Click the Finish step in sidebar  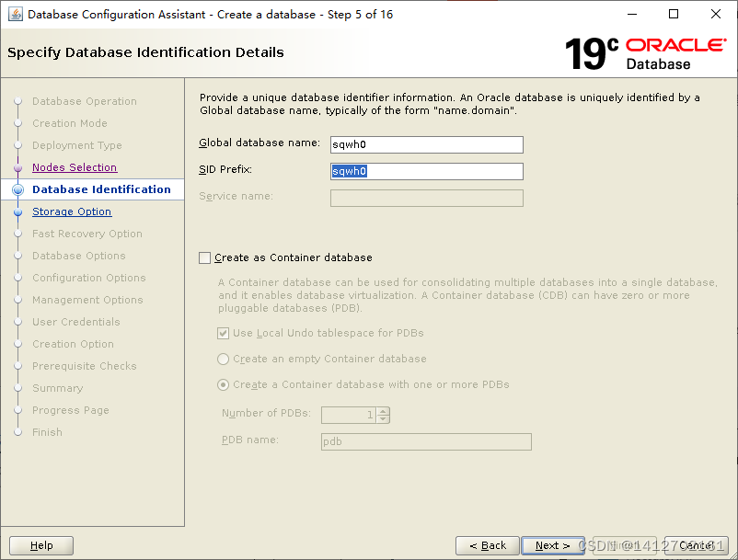pos(47,432)
